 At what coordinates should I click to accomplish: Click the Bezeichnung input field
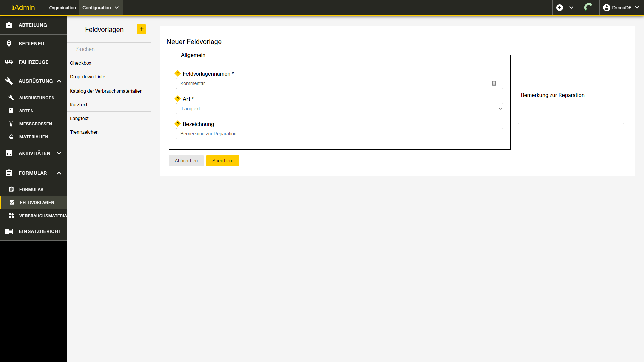339,134
